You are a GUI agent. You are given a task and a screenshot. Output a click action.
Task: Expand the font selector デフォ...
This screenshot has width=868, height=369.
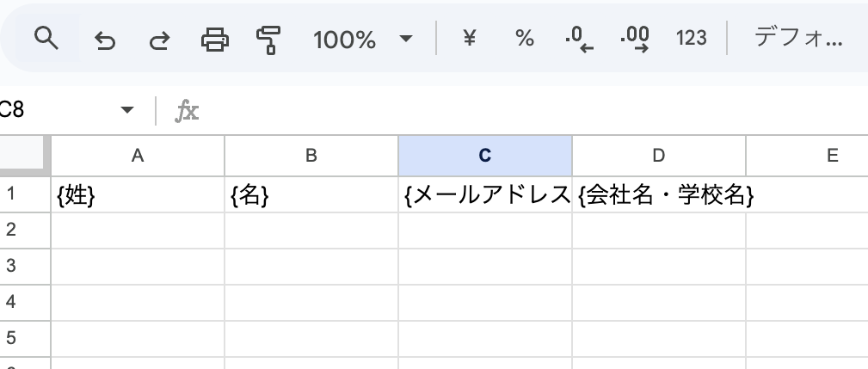(x=797, y=38)
